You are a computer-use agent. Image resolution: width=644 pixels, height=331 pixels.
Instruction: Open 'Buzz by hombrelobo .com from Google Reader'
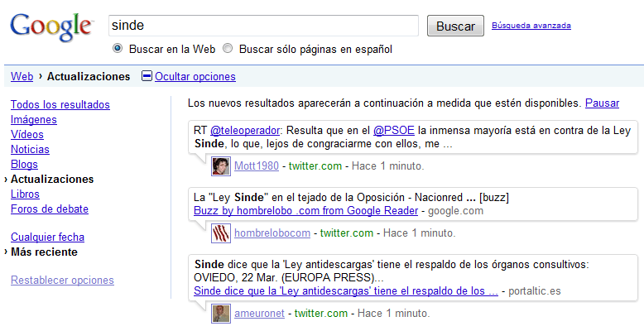click(x=306, y=211)
